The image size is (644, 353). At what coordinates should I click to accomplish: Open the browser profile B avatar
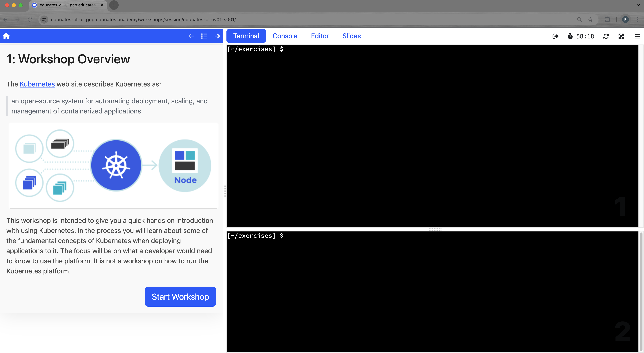625,20
